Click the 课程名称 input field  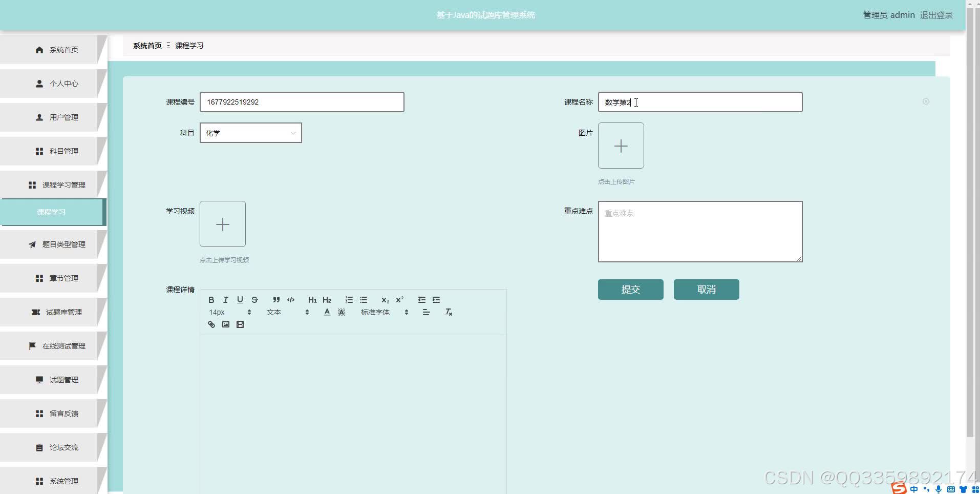(x=700, y=102)
